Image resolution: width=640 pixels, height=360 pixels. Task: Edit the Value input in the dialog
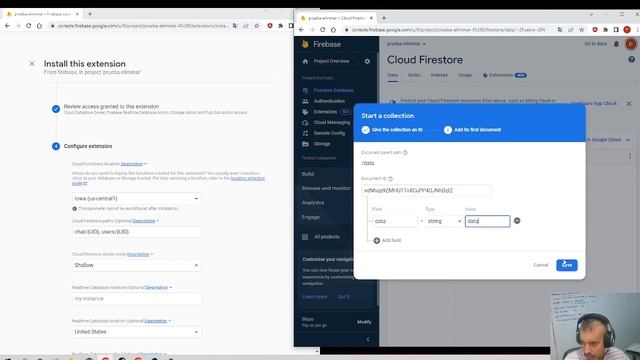[487, 221]
